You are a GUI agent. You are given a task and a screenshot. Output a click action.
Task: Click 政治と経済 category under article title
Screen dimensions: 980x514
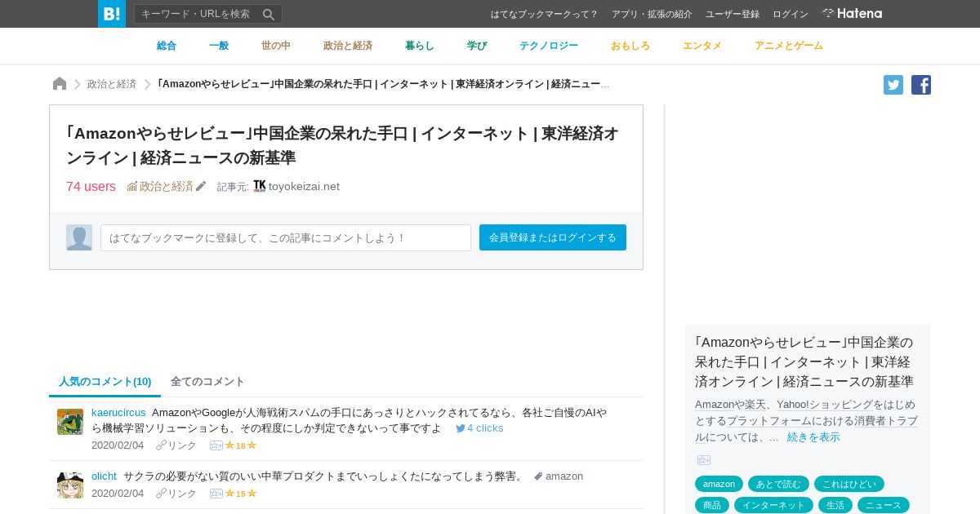pos(167,186)
